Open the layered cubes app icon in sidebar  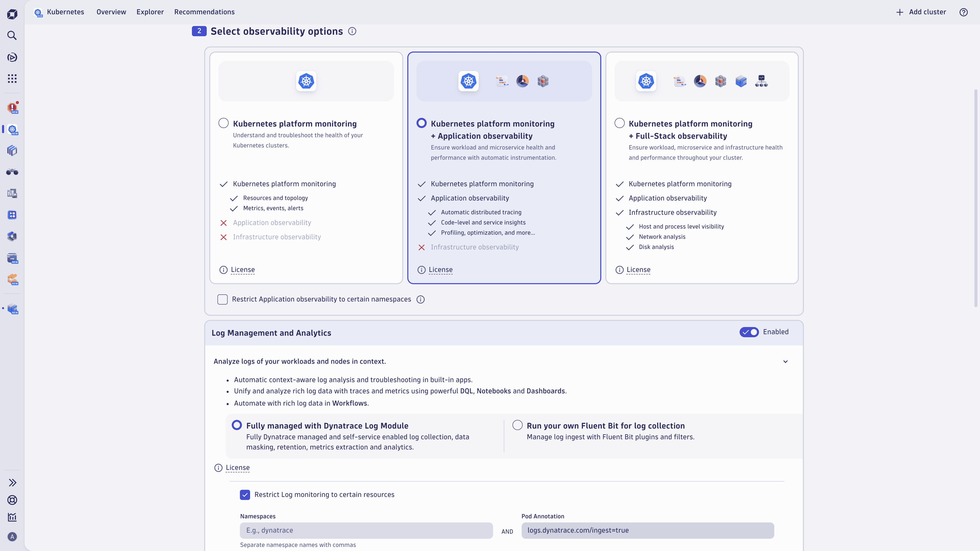click(x=12, y=151)
